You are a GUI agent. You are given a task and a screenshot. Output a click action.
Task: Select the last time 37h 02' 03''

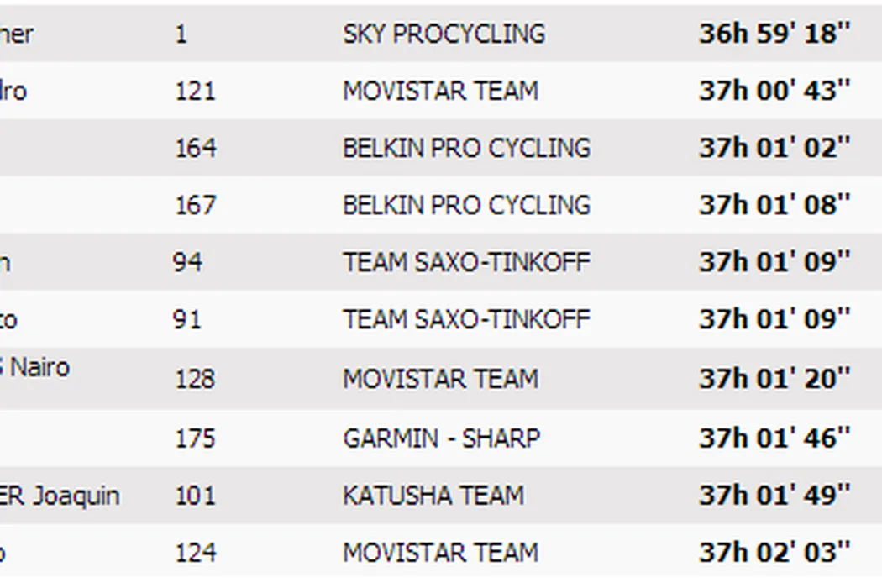[774, 553]
